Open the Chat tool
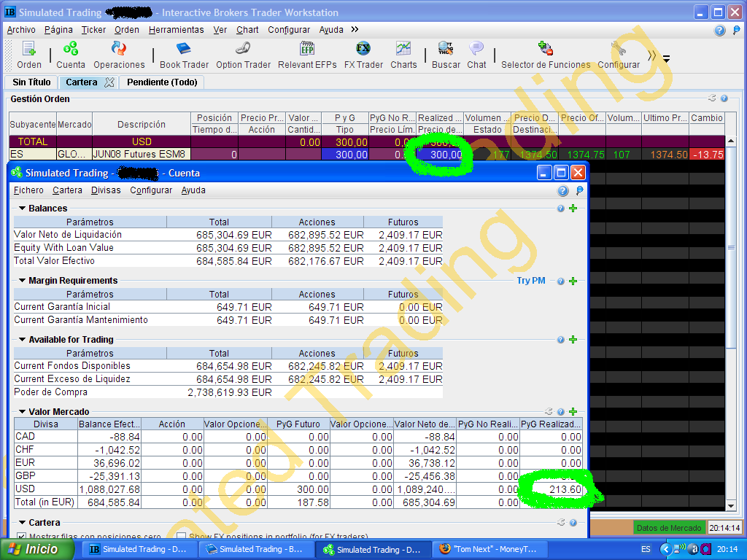The image size is (747, 560). point(476,55)
